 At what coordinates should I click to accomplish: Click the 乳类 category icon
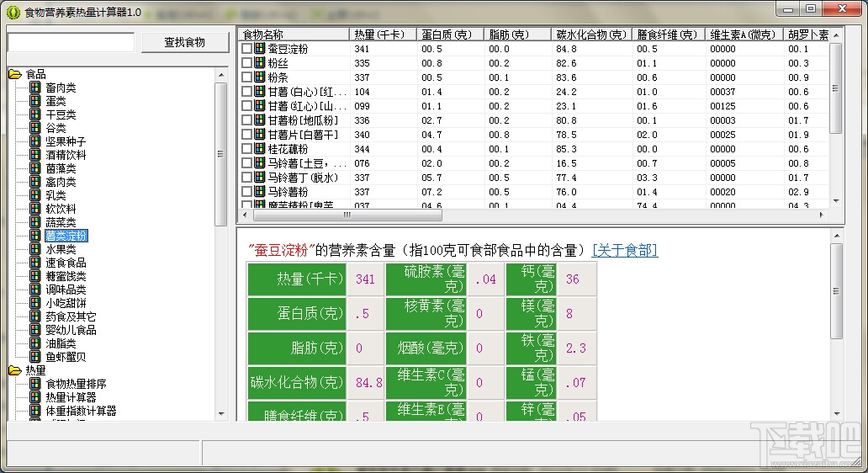34,195
